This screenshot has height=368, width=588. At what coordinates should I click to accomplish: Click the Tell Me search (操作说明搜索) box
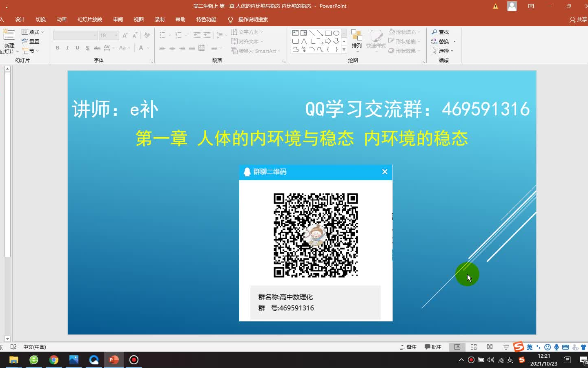click(248, 20)
